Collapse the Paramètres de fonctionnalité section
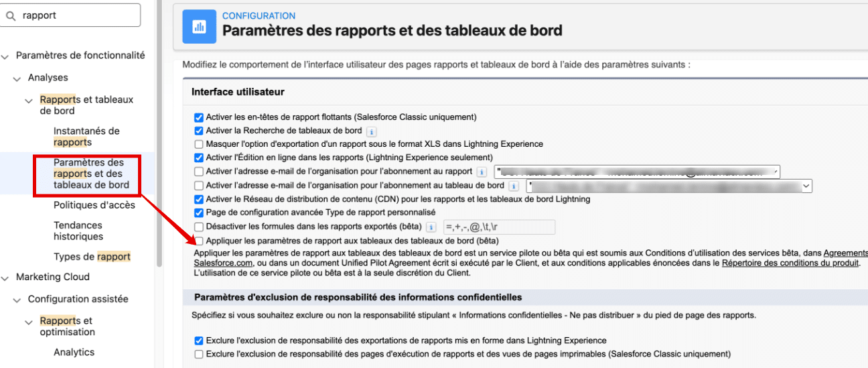868x368 pixels. point(5,56)
